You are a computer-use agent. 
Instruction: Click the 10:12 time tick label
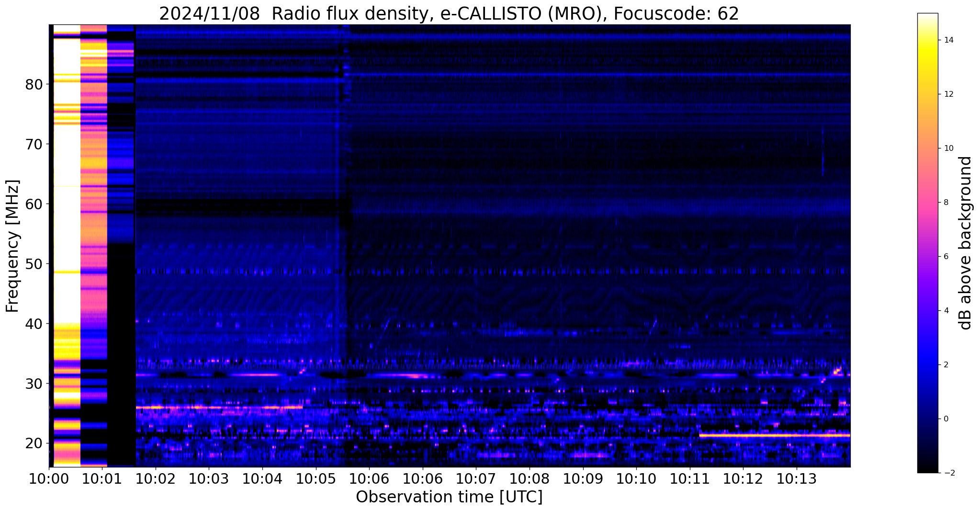click(x=743, y=478)
